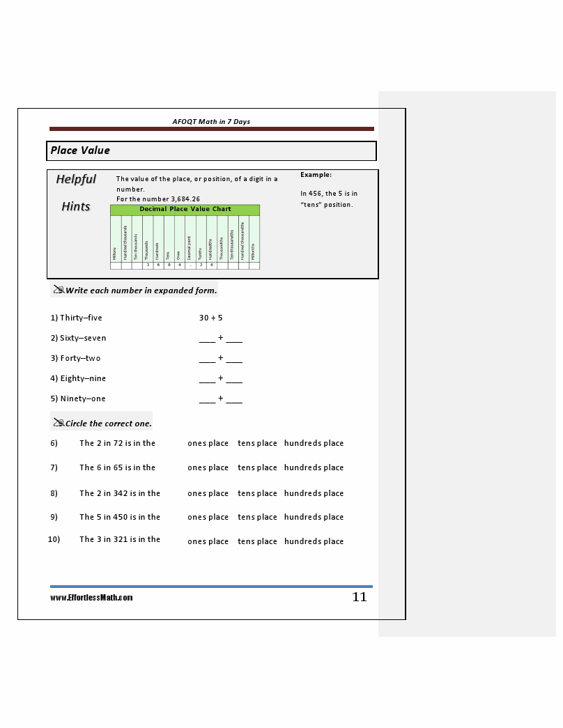Click the AFOQT Math in 7 Days header
Screen dimensions: 563x728
[211, 121]
